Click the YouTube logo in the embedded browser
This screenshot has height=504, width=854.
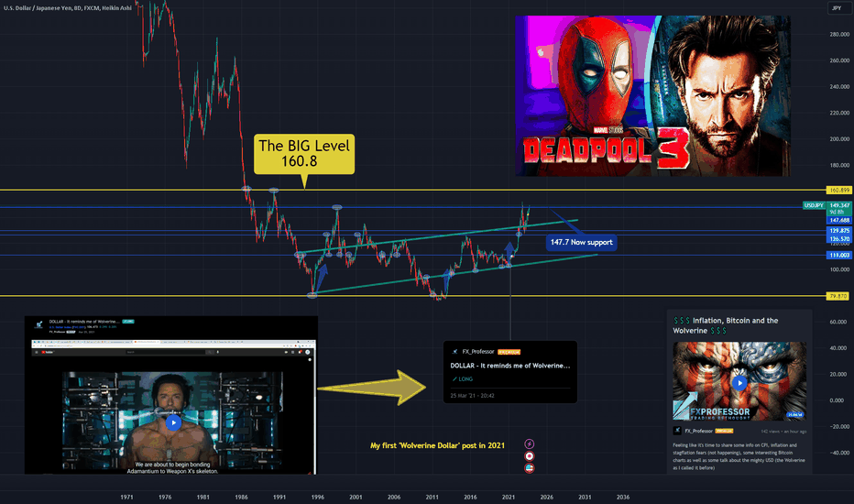click(48, 352)
